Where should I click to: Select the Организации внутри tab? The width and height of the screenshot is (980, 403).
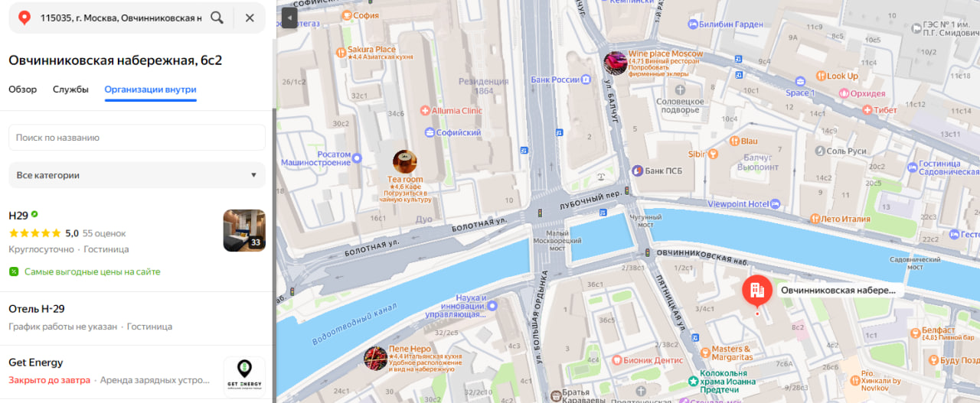[151, 89]
